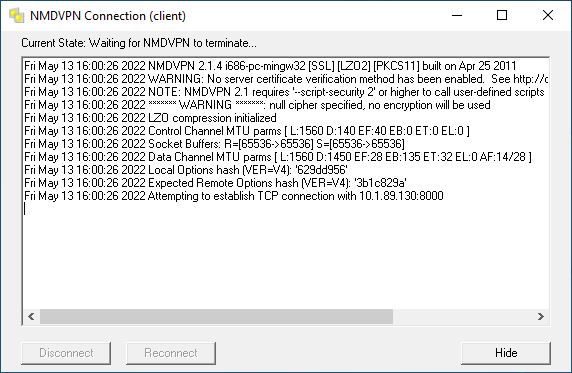Click the right arrow of horizontal scrollbar
572x373 pixels.
(x=541, y=316)
